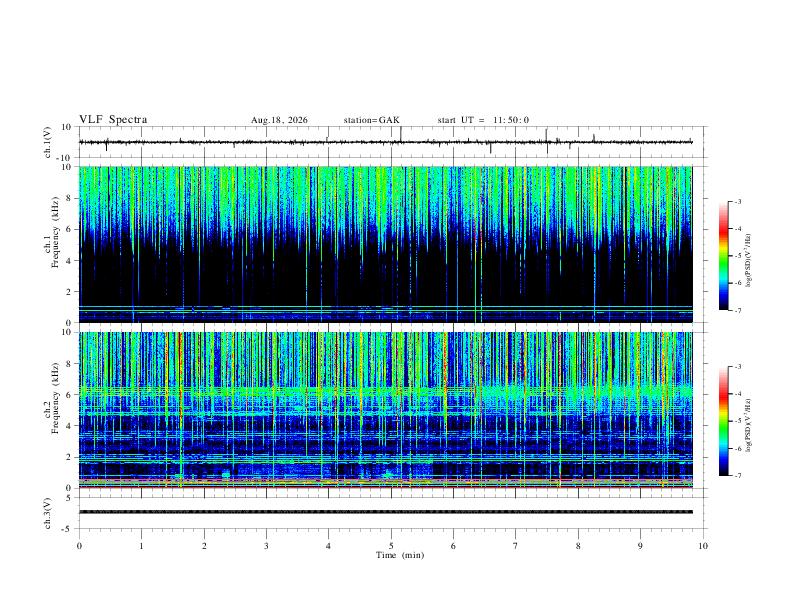792x612 pixels.
Task: Select the 2 minute tick on time axis
Action: (x=204, y=546)
